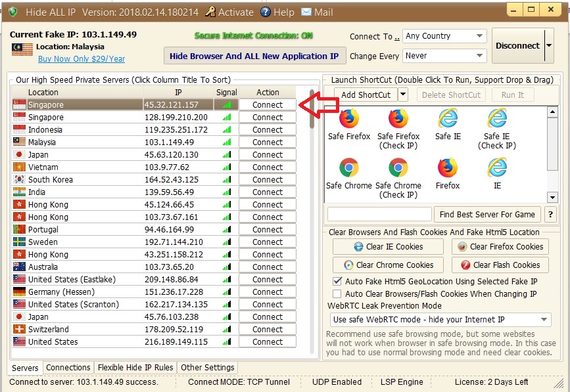Select the plain Firefox shortcut icon
Screen dimensions: 570x392
click(448, 167)
